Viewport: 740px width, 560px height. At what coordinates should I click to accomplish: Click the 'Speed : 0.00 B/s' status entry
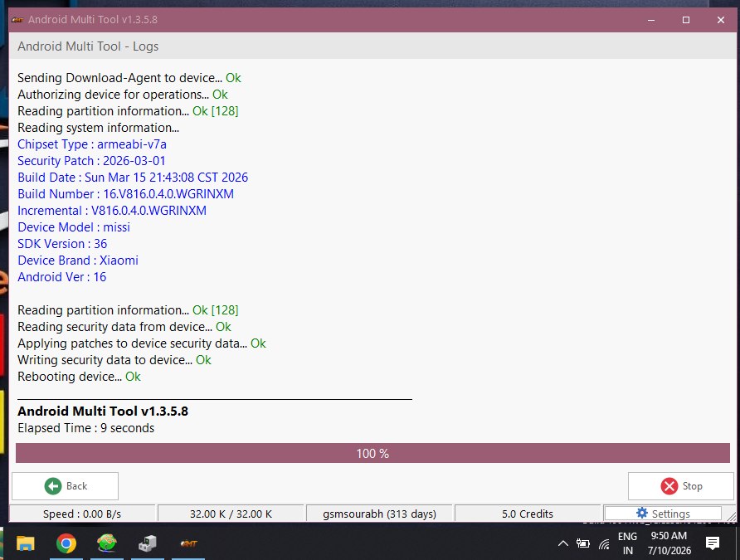point(82,514)
